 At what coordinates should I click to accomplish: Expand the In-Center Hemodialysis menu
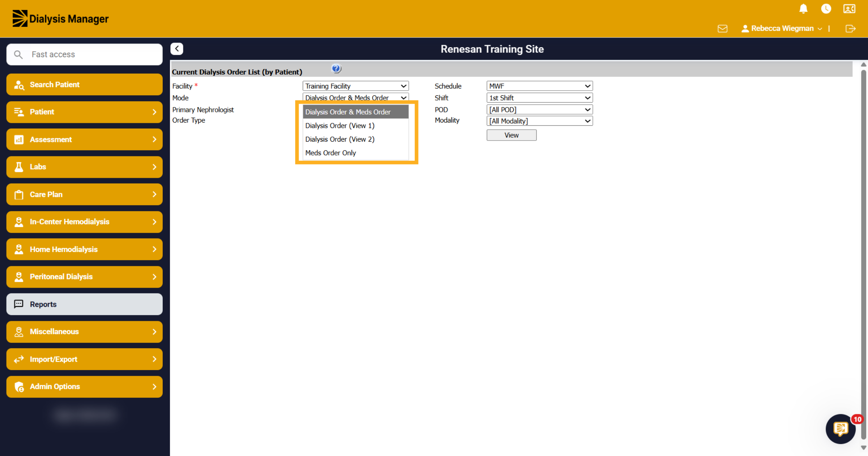84,222
